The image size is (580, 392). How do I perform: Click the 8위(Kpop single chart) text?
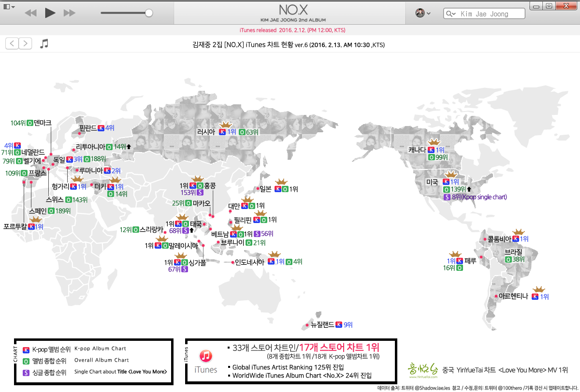(x=480, y=197)
